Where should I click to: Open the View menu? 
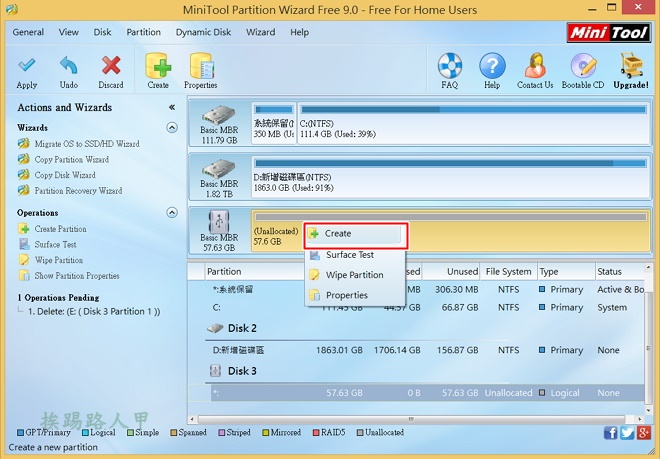tap(69, 32)
